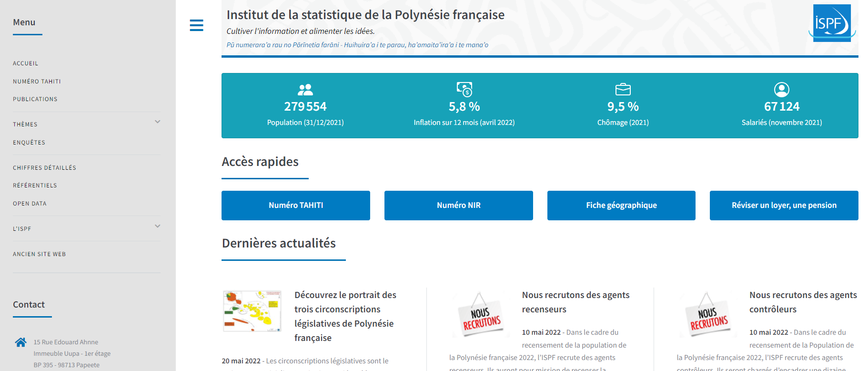Click the ISPF logo
Image resolution: width=868 pixels, height=371 pixels.
coord(832,23)
